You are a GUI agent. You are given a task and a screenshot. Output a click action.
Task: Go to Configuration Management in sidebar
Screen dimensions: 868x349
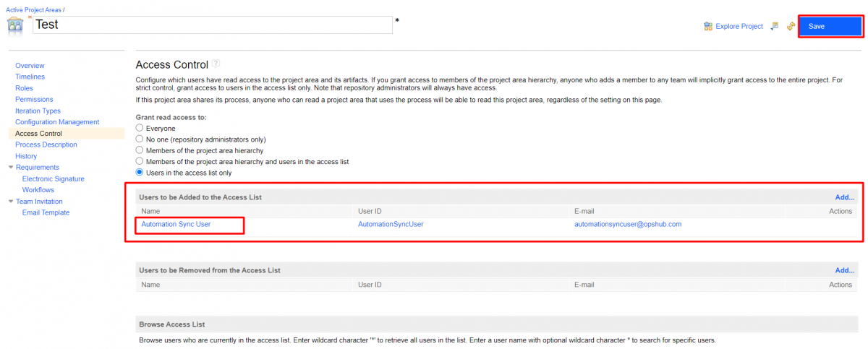coord(57,122)
